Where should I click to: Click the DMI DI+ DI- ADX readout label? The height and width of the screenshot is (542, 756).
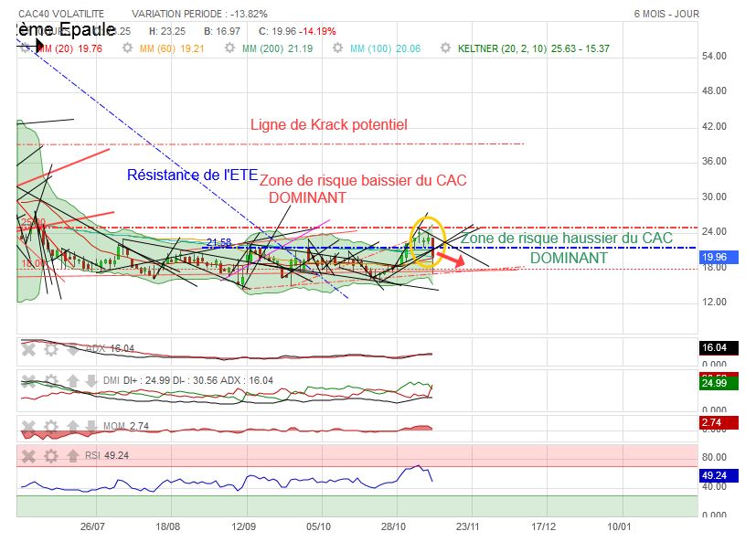[x=188, y=380]
